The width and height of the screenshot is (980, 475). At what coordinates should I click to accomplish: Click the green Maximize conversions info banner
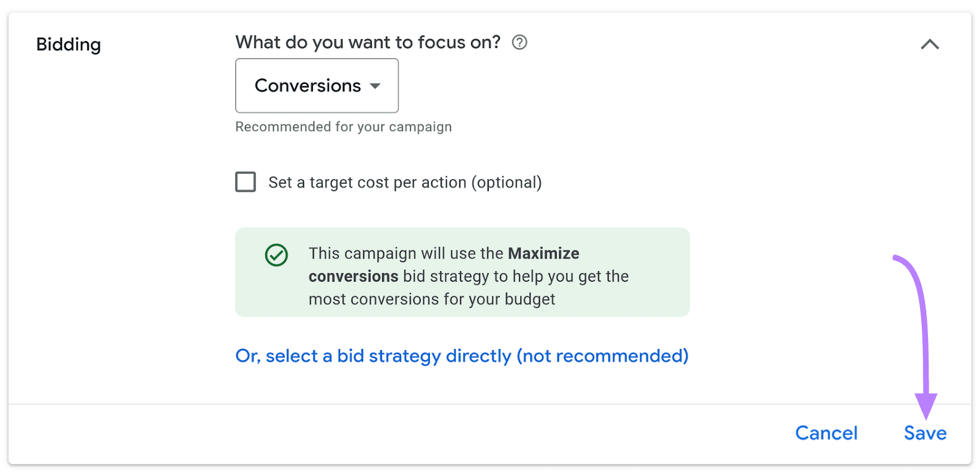pyautogui.click(x=462, y=272)
